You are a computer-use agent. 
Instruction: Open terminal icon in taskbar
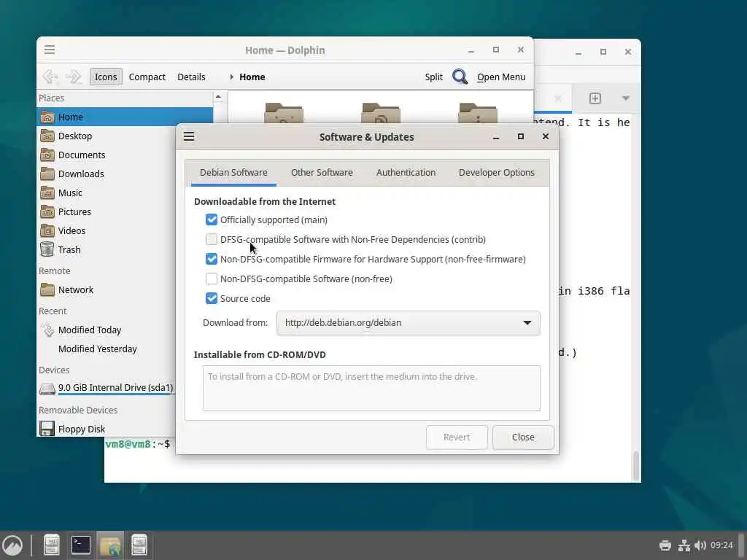pos(80,545)
